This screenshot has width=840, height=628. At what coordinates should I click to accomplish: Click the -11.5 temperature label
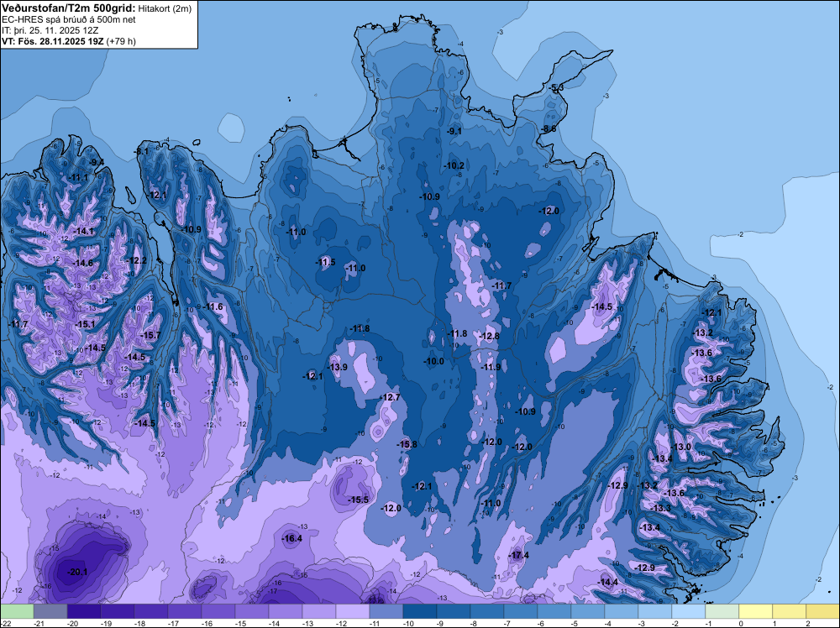[325, 262]
